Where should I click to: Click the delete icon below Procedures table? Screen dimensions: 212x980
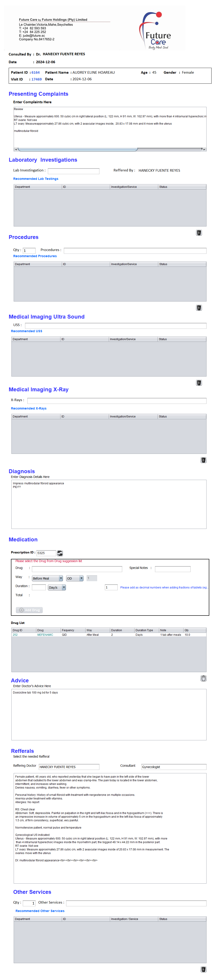199,307
